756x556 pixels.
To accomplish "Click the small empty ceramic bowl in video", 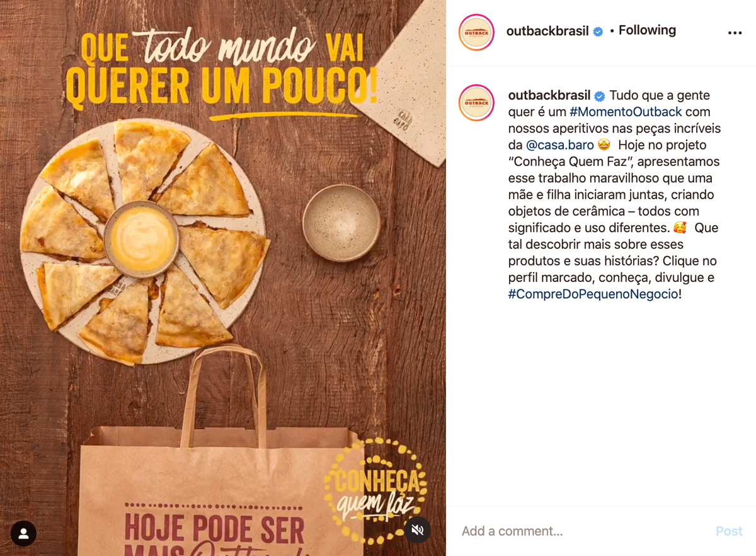I will point(341,223).
